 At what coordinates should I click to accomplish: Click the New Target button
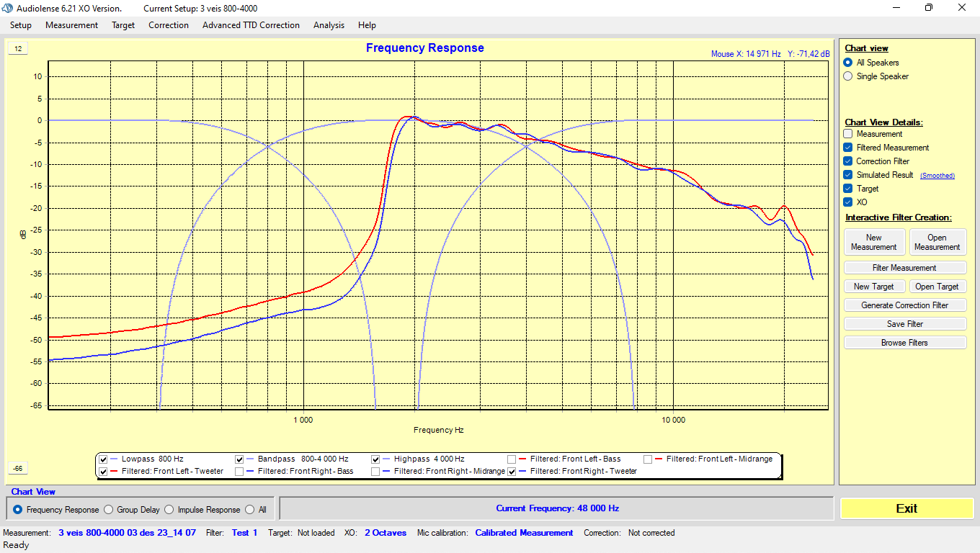pos(873,287)
